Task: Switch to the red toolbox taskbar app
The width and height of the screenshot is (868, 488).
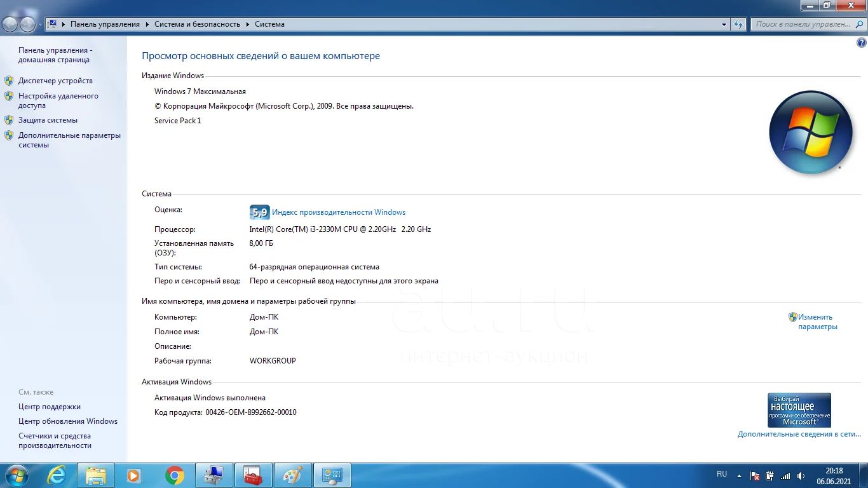Action: tap(254, 475)
